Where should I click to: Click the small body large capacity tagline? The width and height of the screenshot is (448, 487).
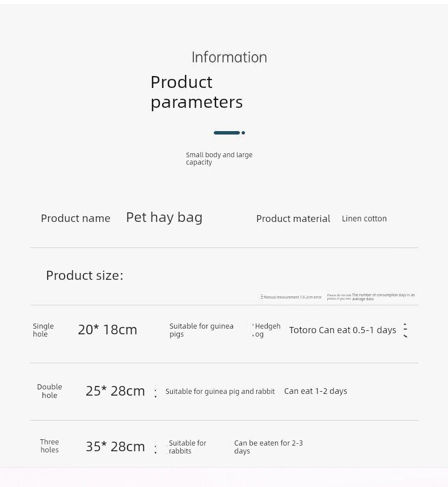(x=219, y=158)
